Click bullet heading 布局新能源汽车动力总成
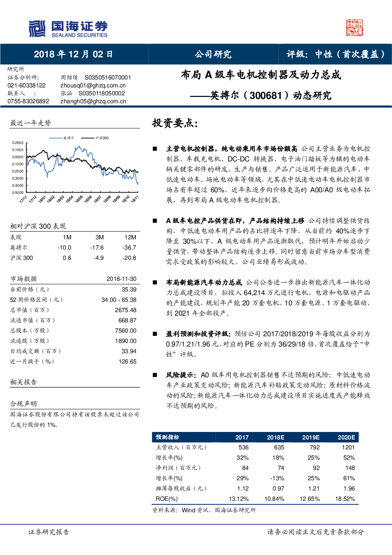This screenshot has height=555, width=392. click(204, 282)
